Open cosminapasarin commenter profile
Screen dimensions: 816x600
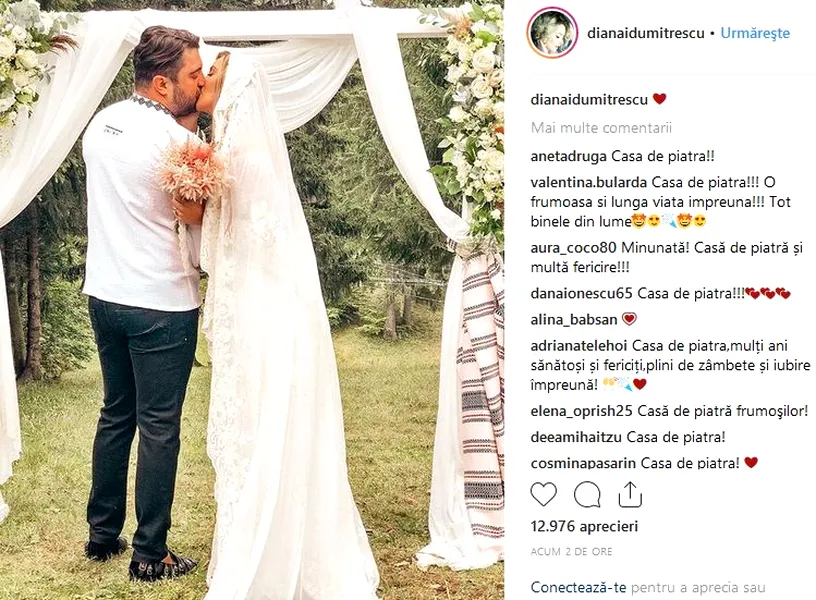point(583,463)
